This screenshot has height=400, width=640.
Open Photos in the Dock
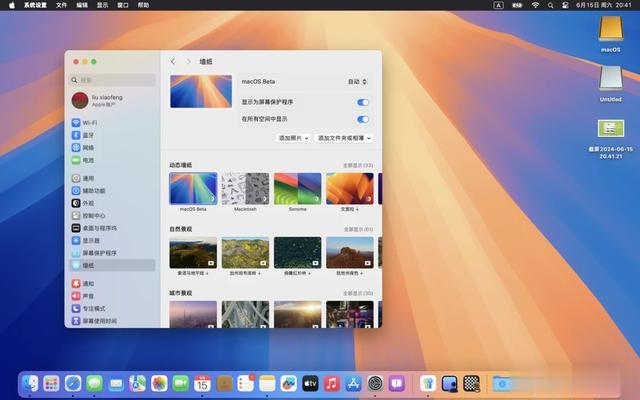pyautogui.click(x=159, y=383)
